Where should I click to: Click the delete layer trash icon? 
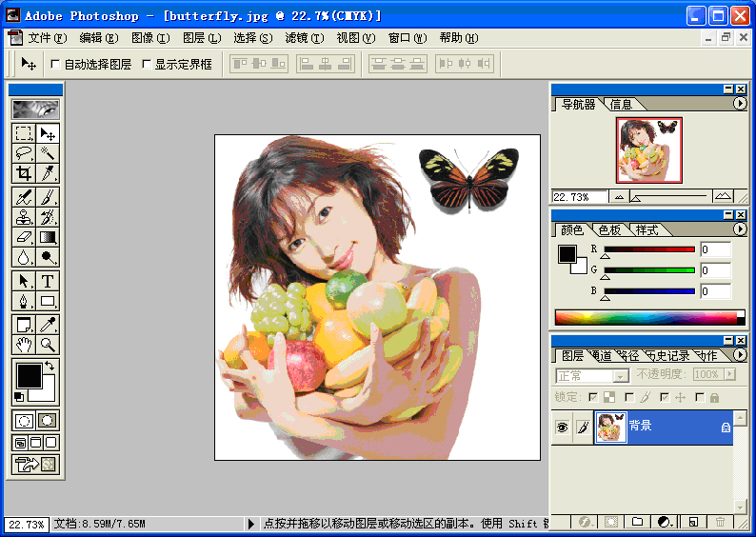click(720, 522)
